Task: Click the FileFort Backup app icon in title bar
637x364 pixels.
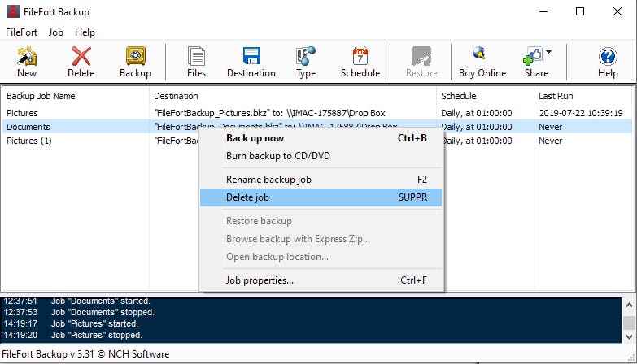Action: 12,11
